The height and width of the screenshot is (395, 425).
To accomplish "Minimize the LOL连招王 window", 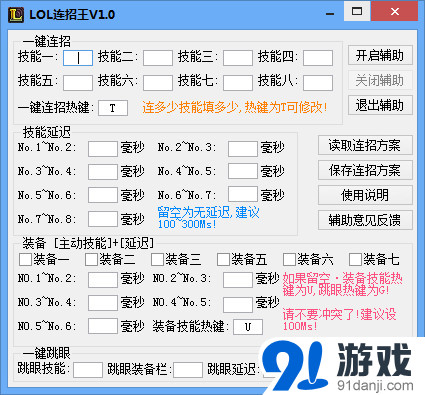I will [330, 13].
